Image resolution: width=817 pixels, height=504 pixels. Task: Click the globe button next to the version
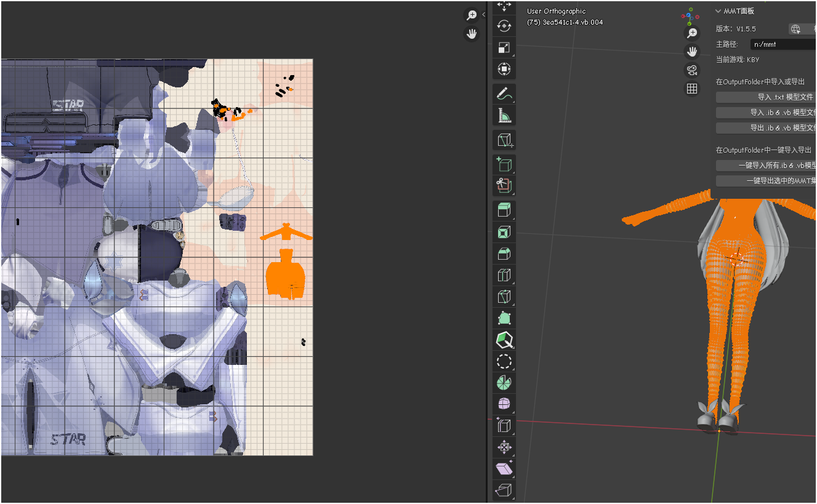click(x=795, y=29)
